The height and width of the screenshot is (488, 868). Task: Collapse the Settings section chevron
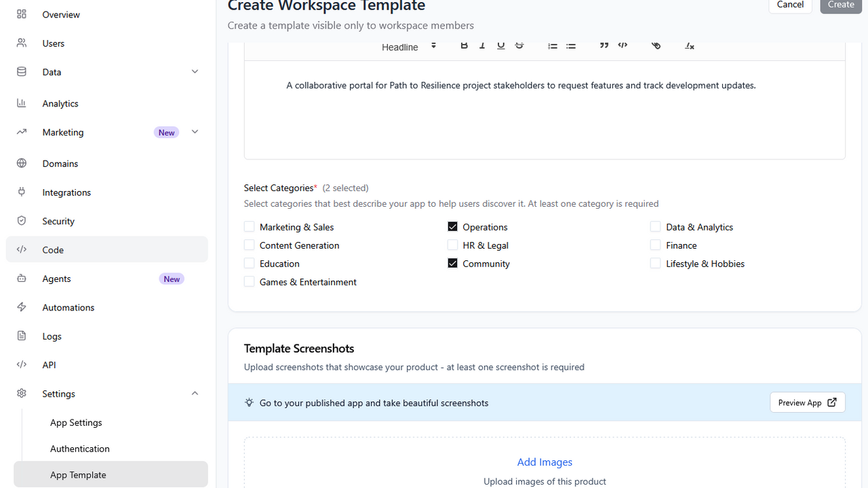coord(195,394)
